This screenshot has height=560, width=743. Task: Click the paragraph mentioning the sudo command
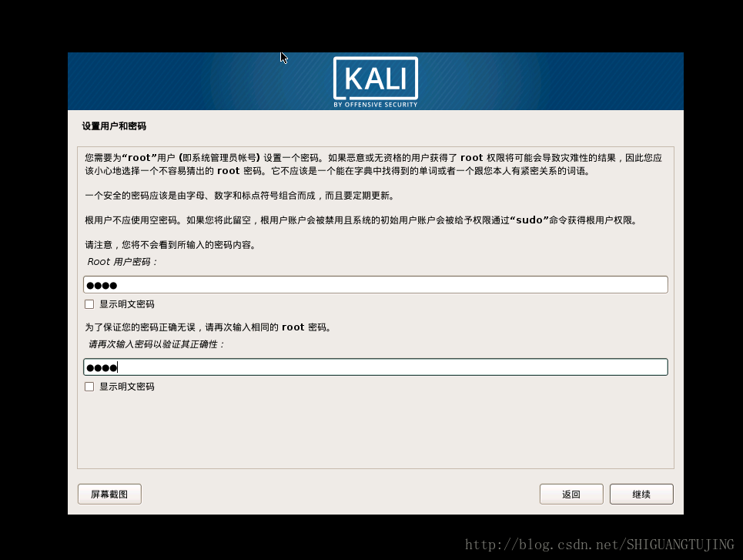click(x=362, y=220)
